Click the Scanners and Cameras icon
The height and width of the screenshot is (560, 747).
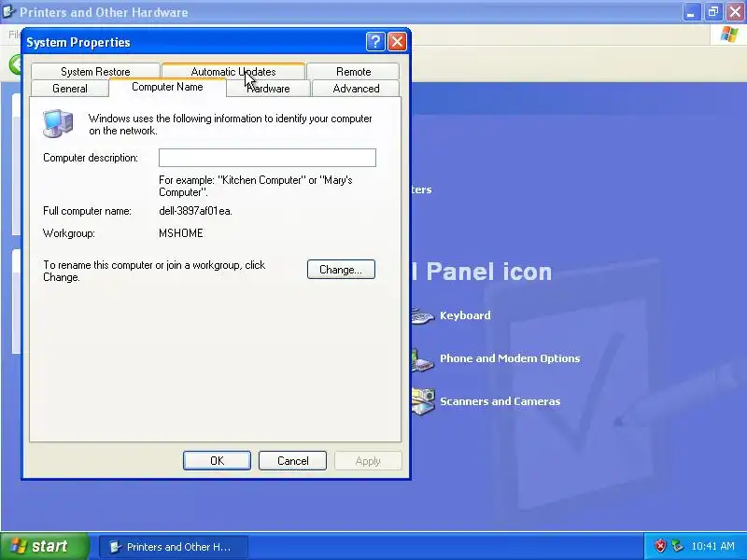coord(423,402)
